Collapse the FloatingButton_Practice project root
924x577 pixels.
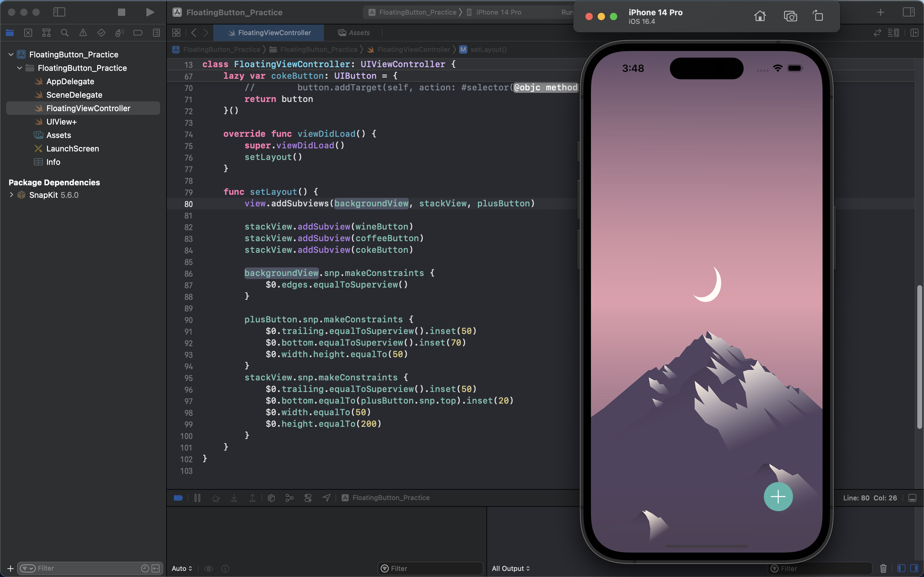11,55
